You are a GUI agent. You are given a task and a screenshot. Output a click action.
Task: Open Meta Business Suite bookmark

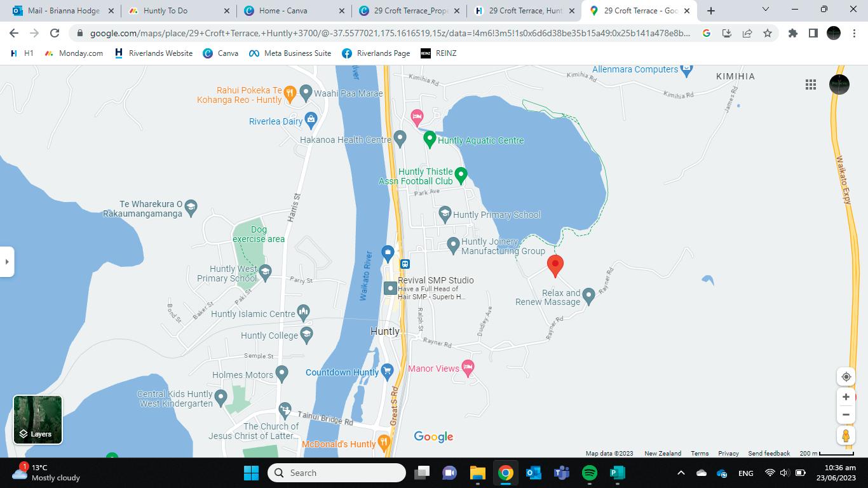point(290,53)
